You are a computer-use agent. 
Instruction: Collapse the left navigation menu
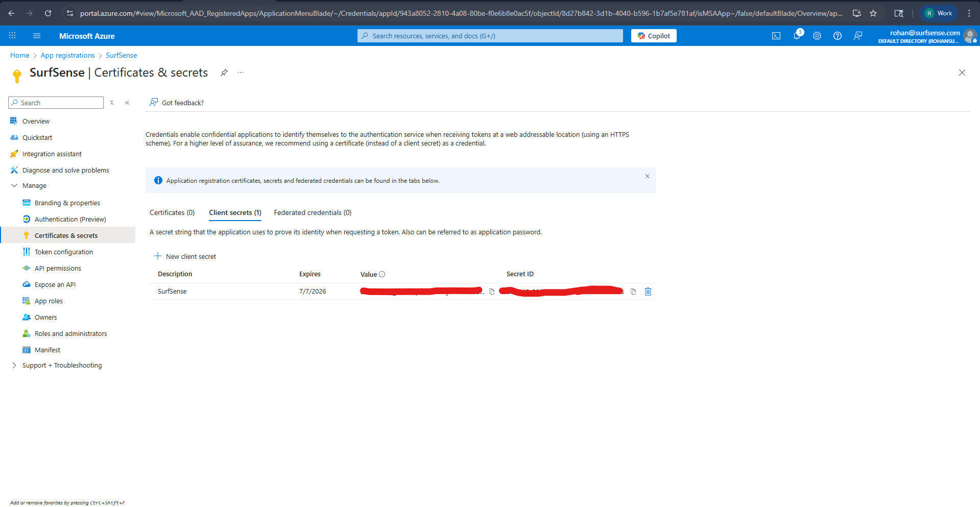click(x=127, y=103)
